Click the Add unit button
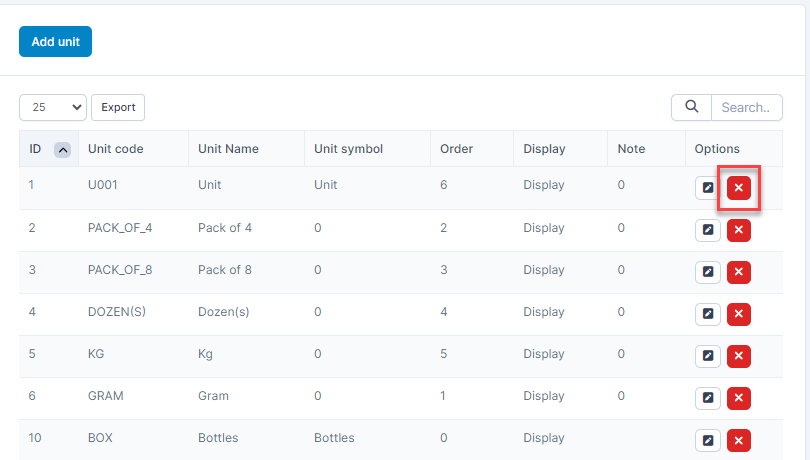Viewport: 810px width, 460px height. pos(55,41)
